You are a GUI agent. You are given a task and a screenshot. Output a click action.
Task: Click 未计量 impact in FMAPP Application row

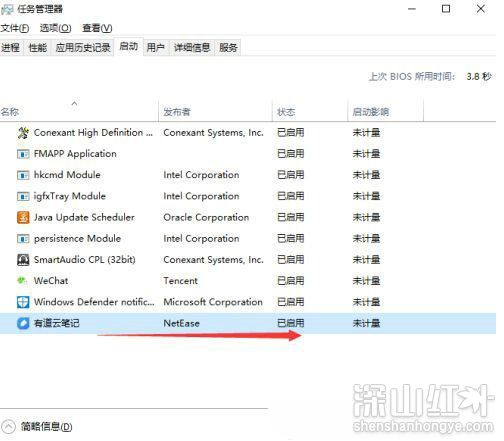(366, 154)
